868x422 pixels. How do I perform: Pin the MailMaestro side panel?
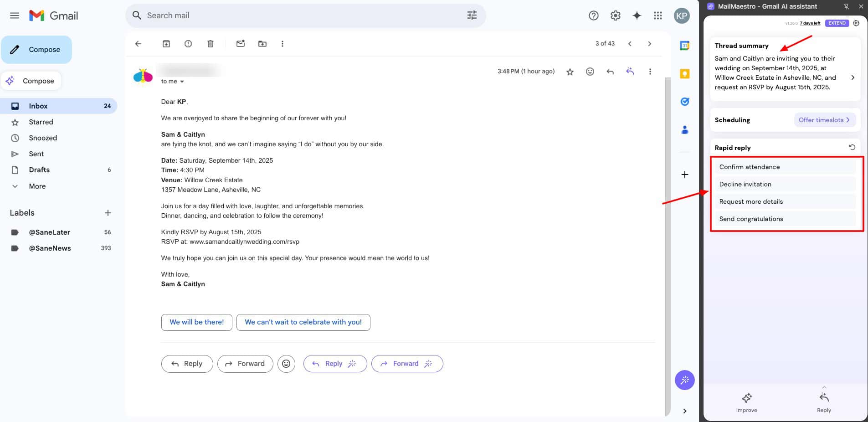846,6
